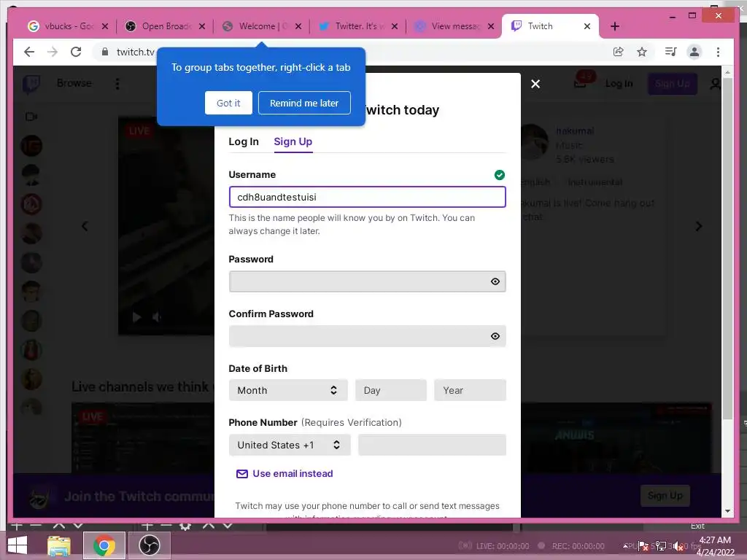The image size is (747, 560).
Task: Open the Month dropdown for date of birth
Action: coord(288,391)
